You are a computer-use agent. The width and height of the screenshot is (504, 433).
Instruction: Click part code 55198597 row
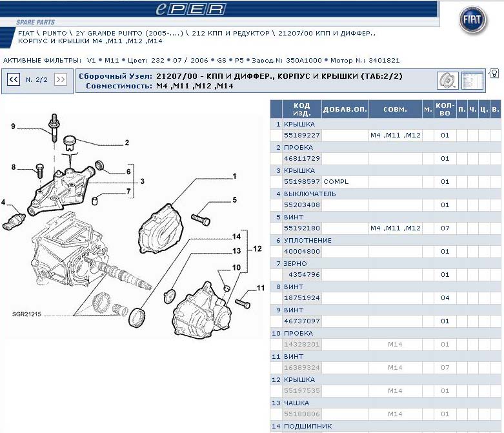(x=302, y=182)
